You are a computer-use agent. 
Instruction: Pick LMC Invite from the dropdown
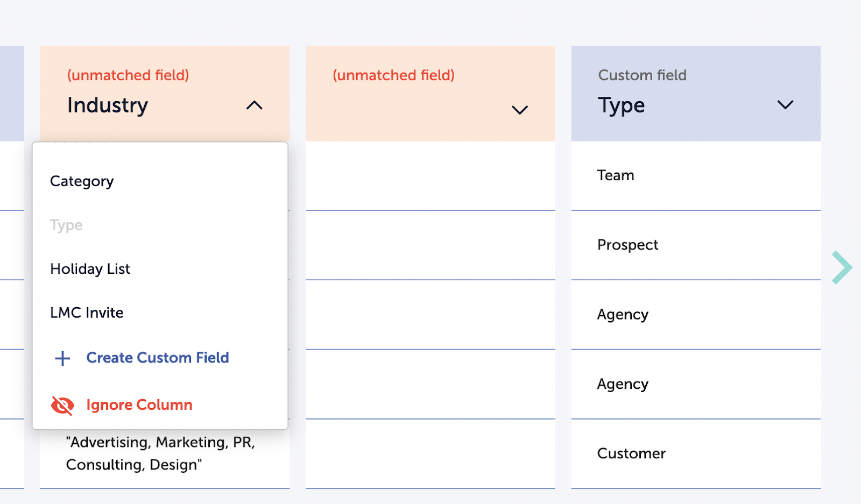[87, 313]
